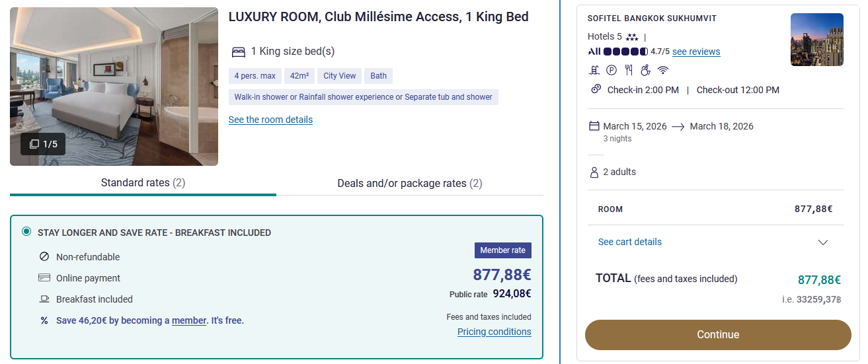Click the restaurant fork and knife icon
Screen dimensions: 868x364
[629, 70]
